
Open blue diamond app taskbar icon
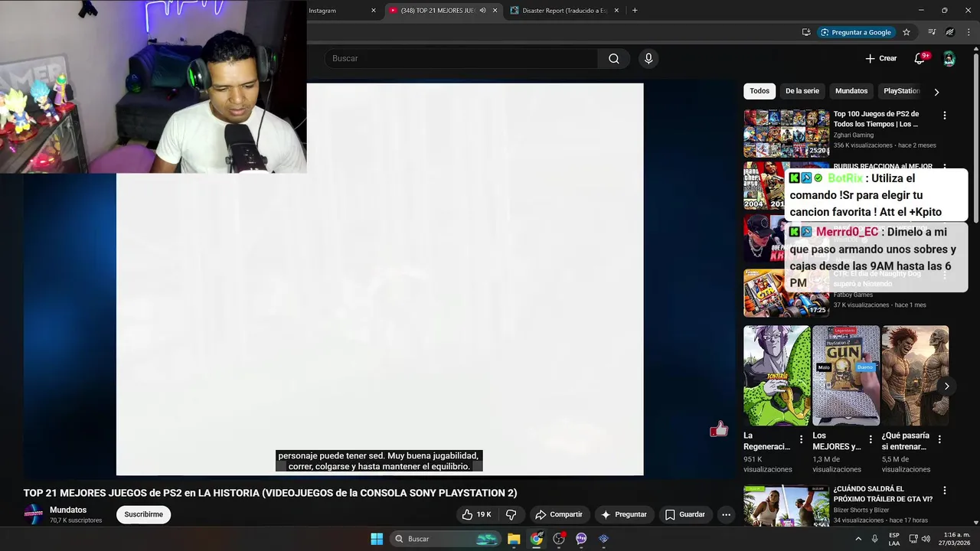603,539
